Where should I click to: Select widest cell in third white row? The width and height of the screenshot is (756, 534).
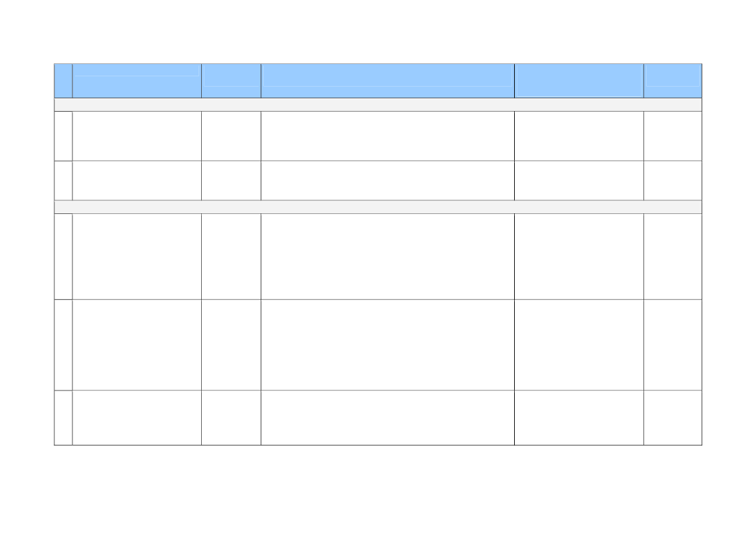[x=387, y=257]
